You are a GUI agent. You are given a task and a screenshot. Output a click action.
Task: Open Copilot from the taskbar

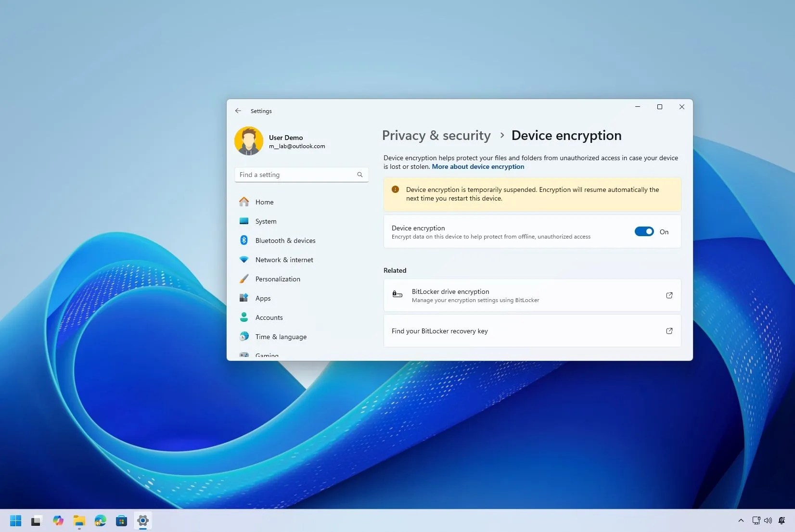[58, 520]
